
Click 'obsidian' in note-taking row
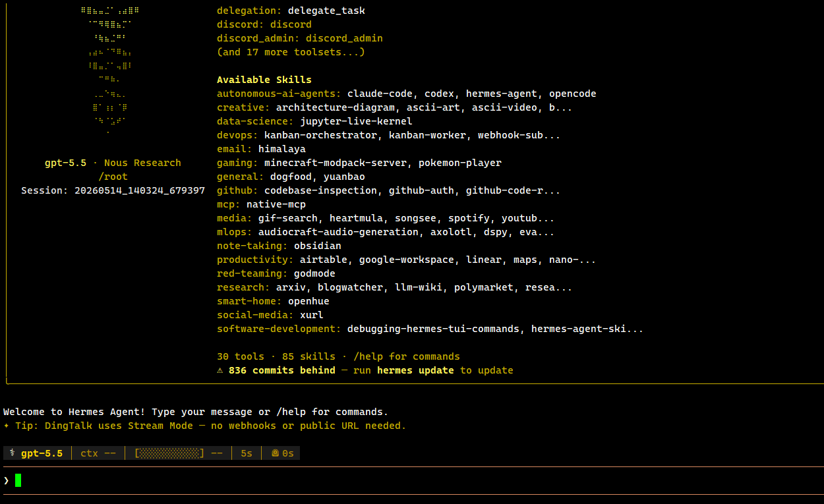tap(318, 246)
